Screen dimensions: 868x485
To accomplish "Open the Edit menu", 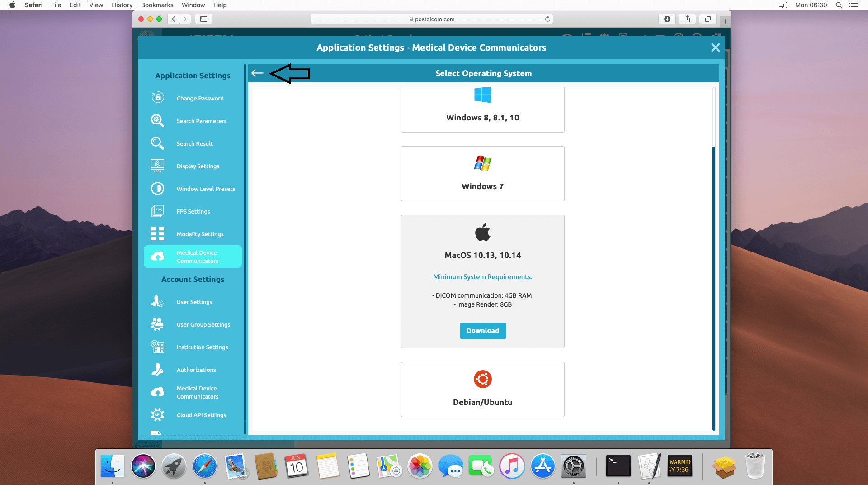I will click(x=75, y=5).
